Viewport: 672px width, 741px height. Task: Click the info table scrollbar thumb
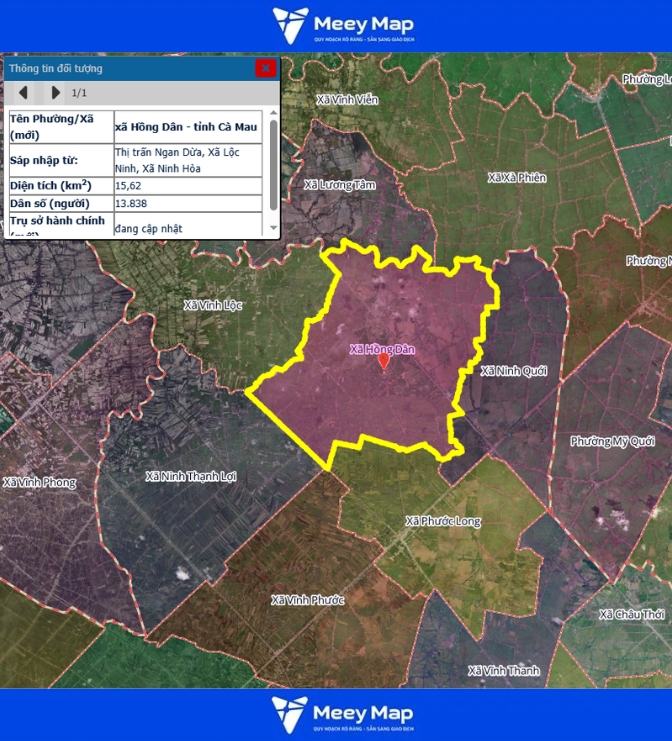click(x=273, y=158)
